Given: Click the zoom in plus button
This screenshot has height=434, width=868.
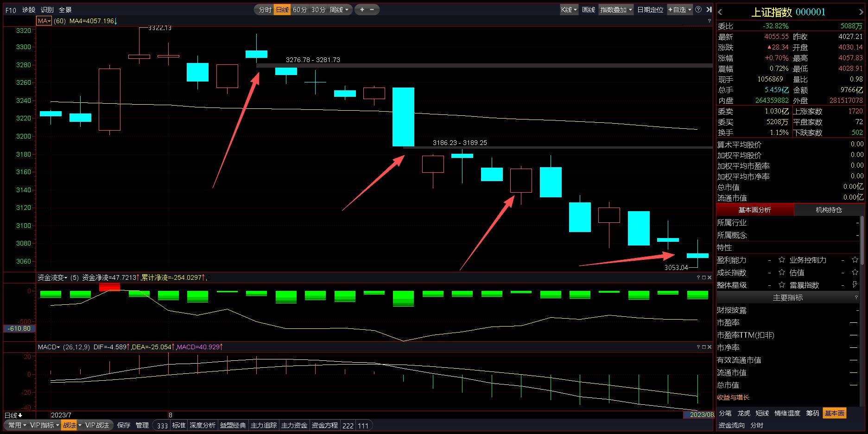Looking at the screenshot, I should tap(362, 9).
